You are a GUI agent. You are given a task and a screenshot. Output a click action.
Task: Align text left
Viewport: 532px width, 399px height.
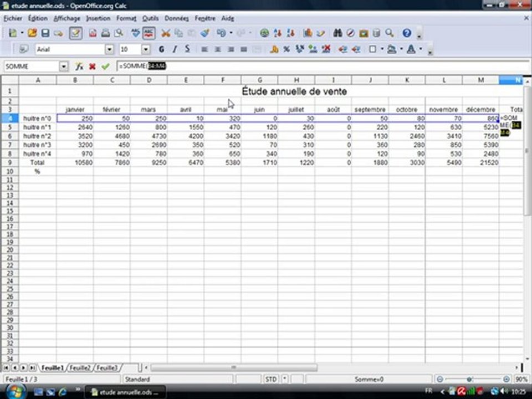204,49
